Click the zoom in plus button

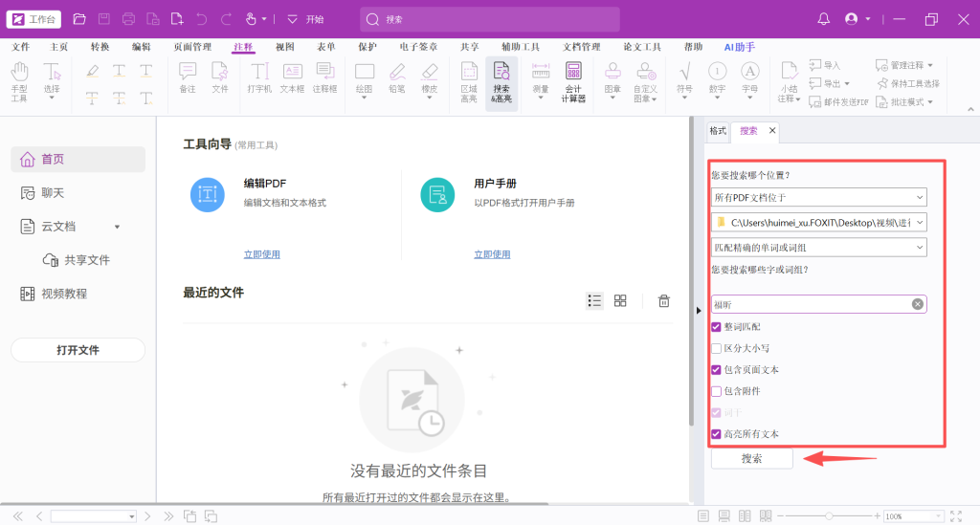878,516
